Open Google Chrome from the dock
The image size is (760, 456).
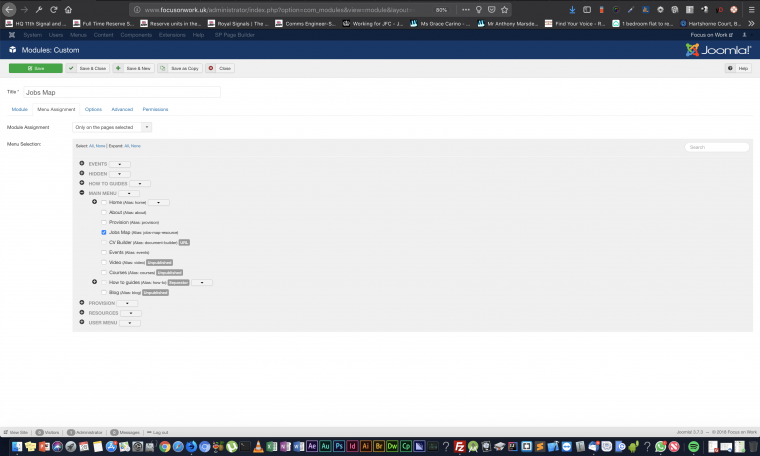[x=165, y=446]
